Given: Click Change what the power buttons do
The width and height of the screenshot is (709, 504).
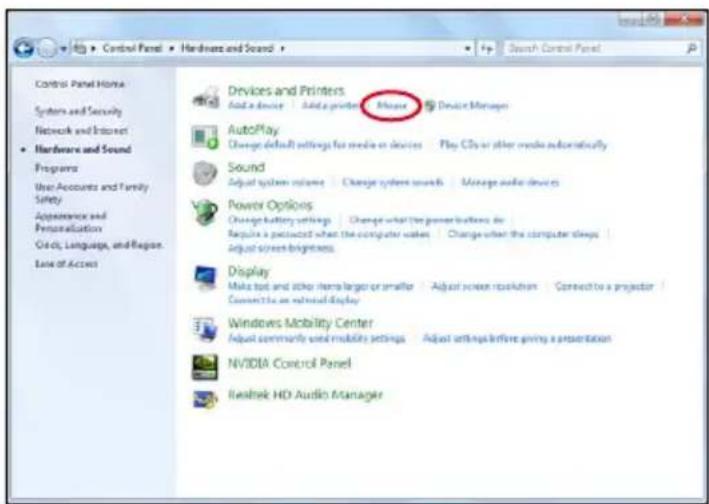Looking at the screenshot, I should 427,220.
